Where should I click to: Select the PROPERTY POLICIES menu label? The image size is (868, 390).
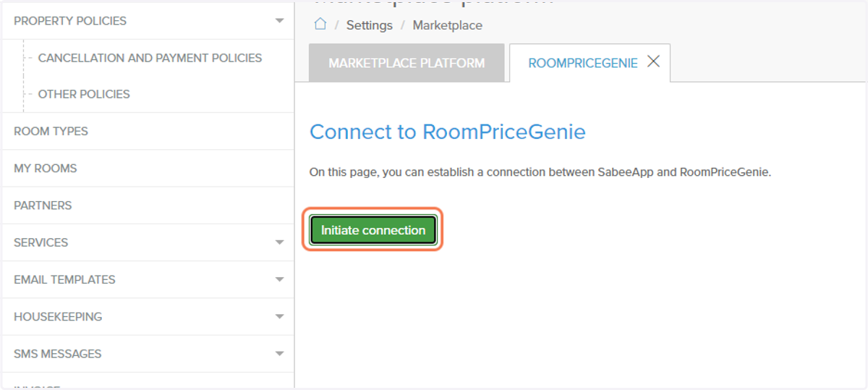point(70,21)
